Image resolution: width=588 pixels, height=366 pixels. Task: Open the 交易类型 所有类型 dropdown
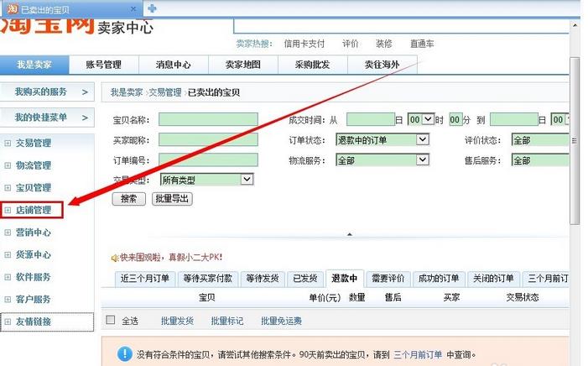tap(206, 180)
